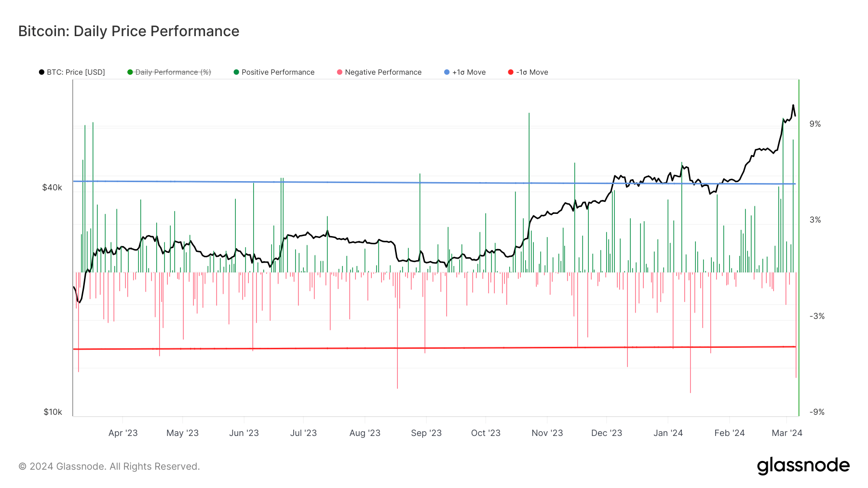
Task: Hide the -1σ Move series from the chart
Action: point(530,72)
